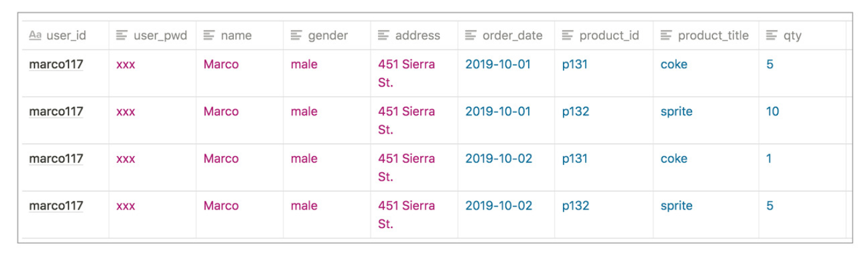This screenshot has height=261, width=868.
Task: Open the last marco117 row page
Action: click(x=56, y=206)
